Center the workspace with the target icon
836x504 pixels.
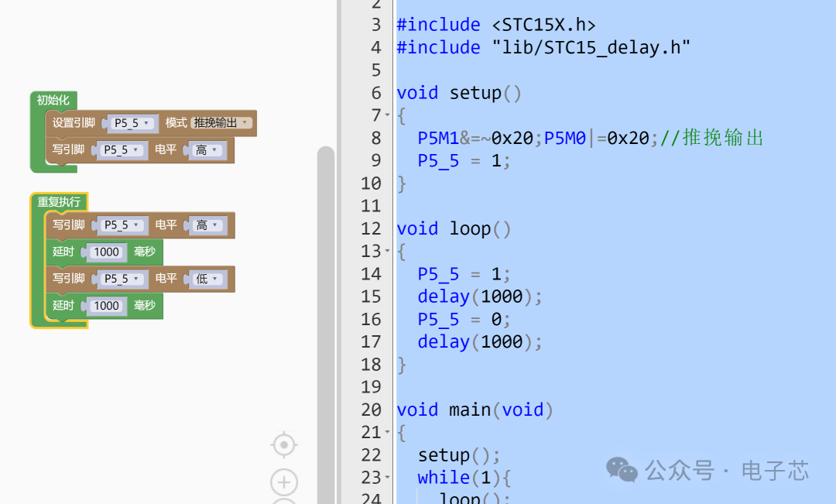pos(284,444)
